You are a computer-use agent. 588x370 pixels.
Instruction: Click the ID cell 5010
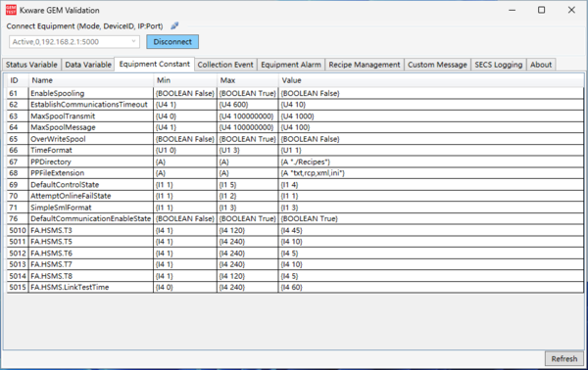[18, 230]
